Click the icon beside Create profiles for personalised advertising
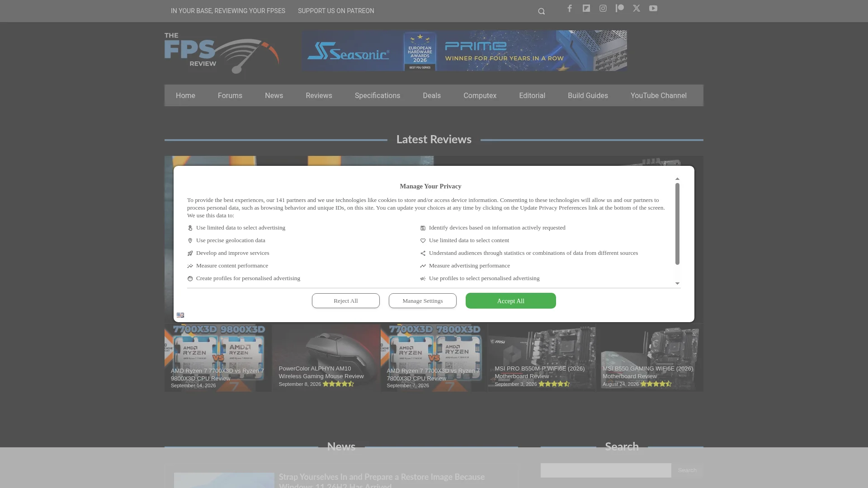 tap(190, 279)
